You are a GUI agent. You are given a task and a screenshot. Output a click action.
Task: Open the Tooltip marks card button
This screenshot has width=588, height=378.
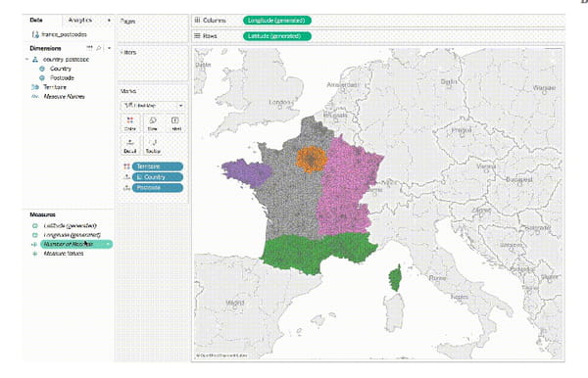(153, 145)
